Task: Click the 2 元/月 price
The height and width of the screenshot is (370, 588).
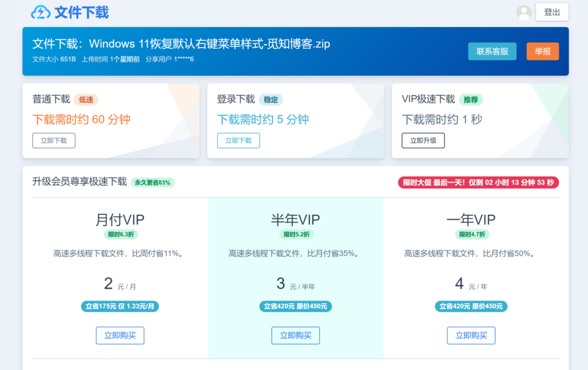Action: (x=120, y=284)
